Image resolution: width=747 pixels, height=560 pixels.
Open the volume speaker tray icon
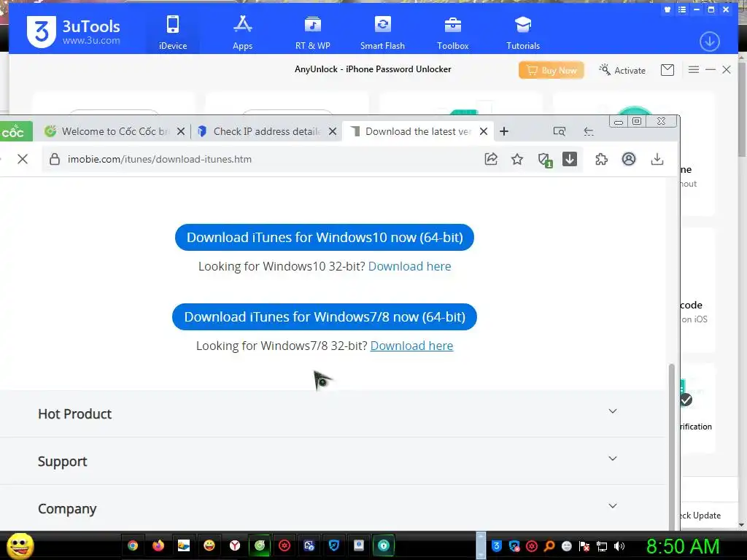pyautogui.click(x=619, y=546)
